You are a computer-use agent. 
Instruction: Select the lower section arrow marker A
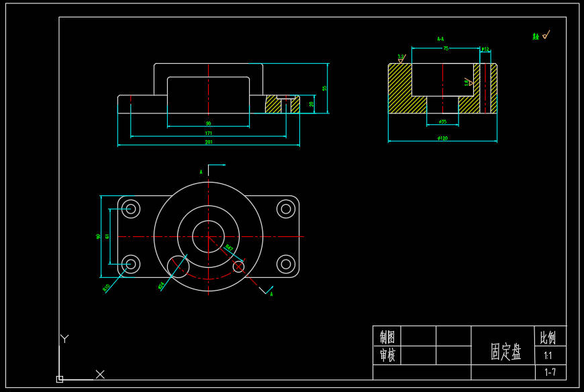271,294
